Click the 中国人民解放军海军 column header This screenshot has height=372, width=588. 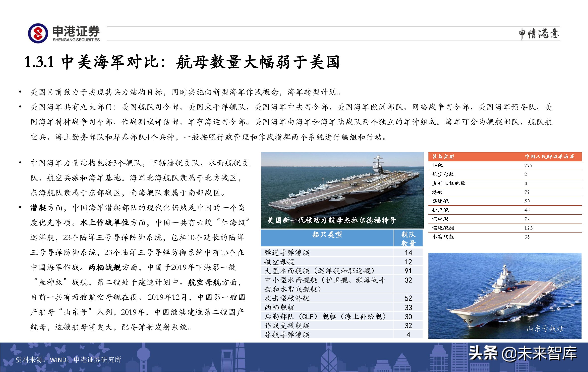pyautogui.click(x=550, y=156)
